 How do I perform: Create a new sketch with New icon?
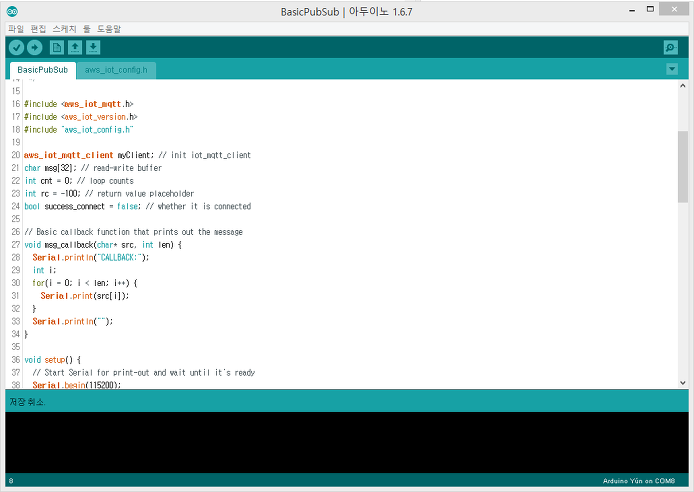click(57, 47)
